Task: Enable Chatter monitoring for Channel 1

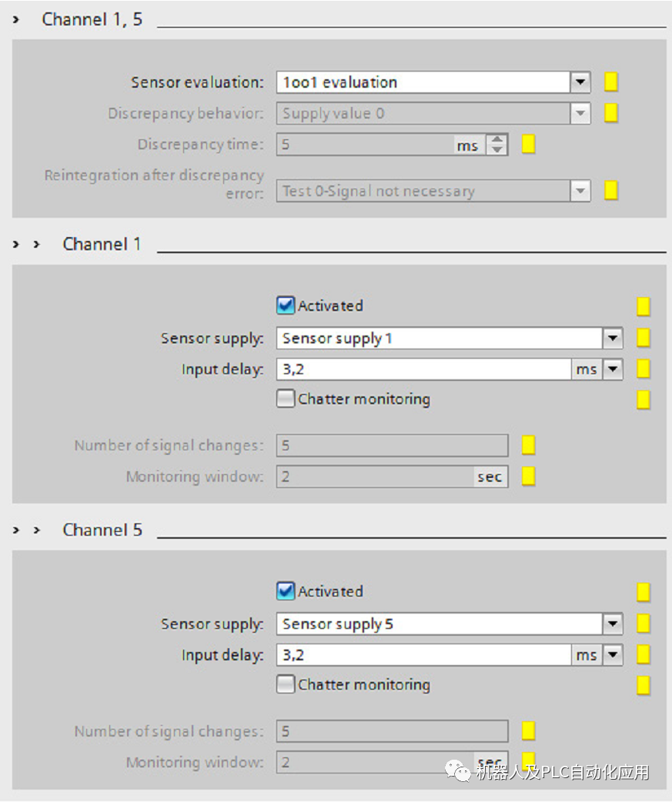Action: point(286,399)
